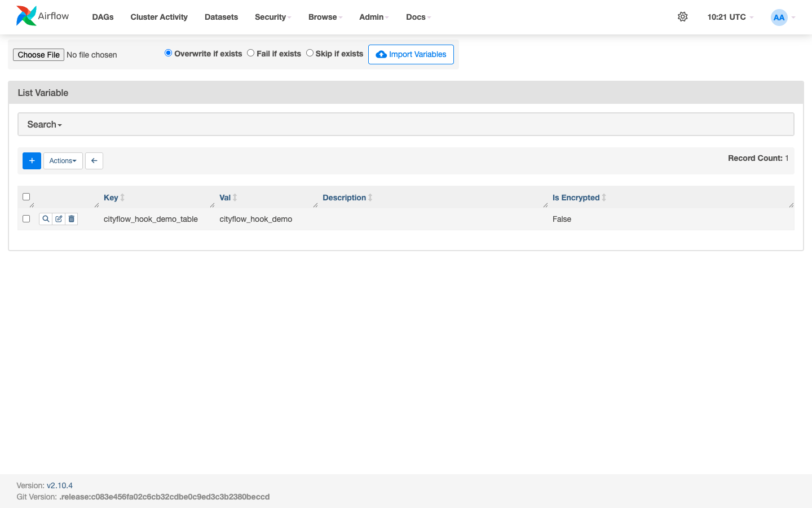This screenshot has height=508, width=812.
Task: Sort table by Key header link
Action: click(x=111, y=198)
